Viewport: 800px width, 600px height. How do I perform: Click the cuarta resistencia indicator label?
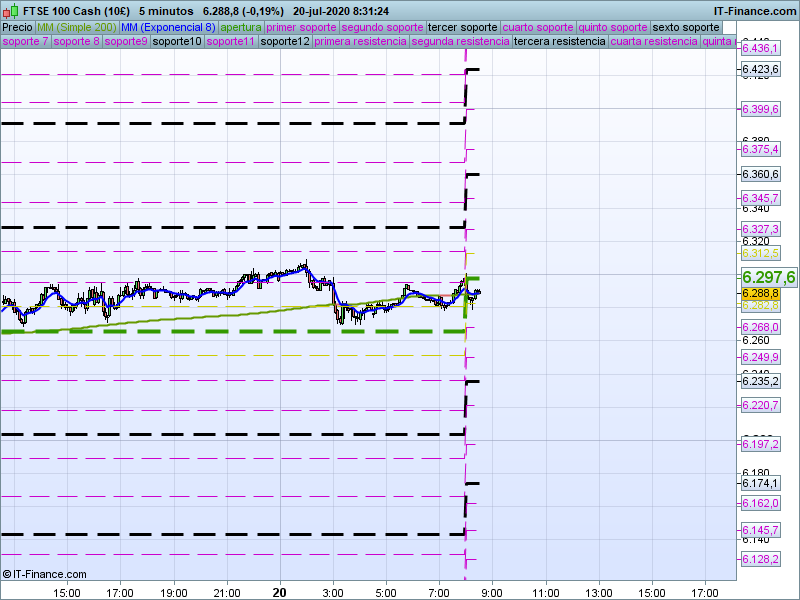point(653,42)
